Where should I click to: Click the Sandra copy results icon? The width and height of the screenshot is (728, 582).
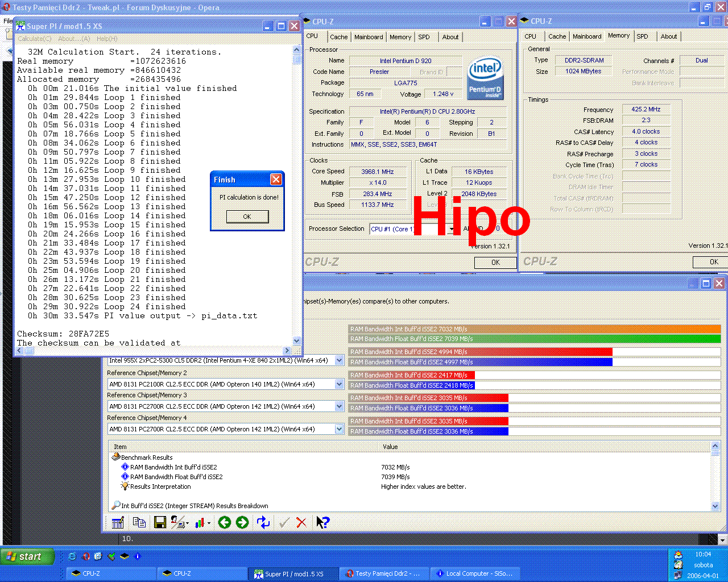click(139, 522)
